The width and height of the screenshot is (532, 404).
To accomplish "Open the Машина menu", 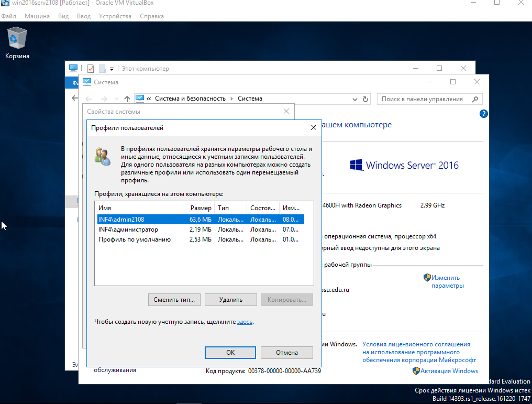I will pyautogui.click(x=37, y=16).
